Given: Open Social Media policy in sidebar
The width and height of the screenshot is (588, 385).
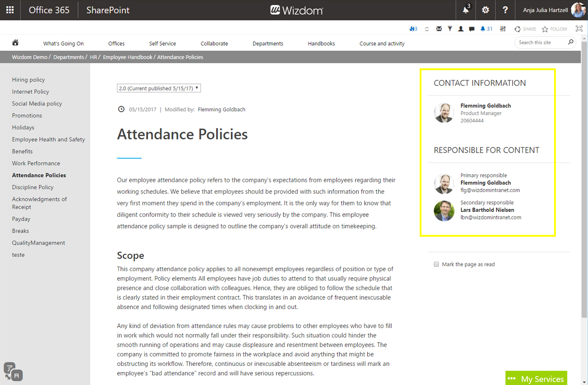Looking at the screenshot, I should tap(37, 104).
